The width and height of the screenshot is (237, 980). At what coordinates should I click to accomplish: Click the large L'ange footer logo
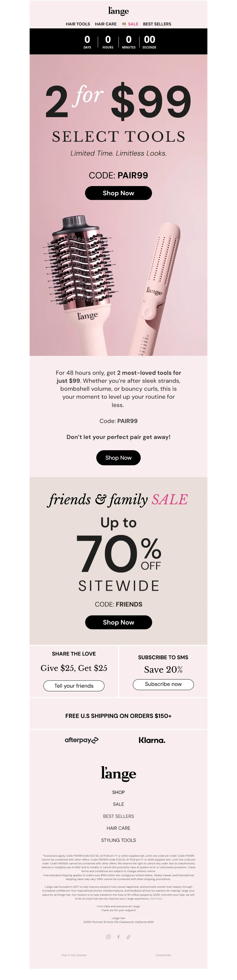[118, 774]
